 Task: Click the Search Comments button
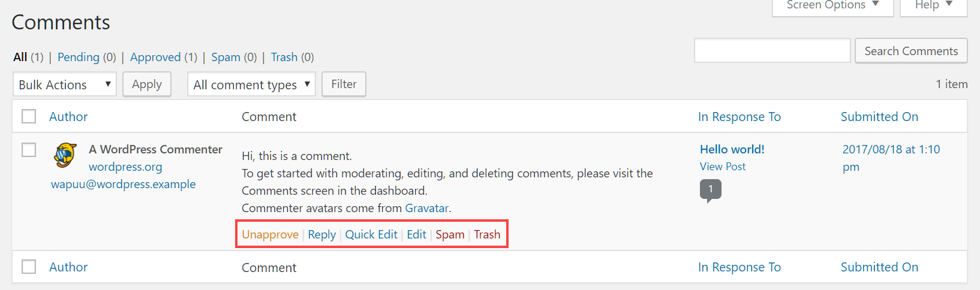[911, 51]
